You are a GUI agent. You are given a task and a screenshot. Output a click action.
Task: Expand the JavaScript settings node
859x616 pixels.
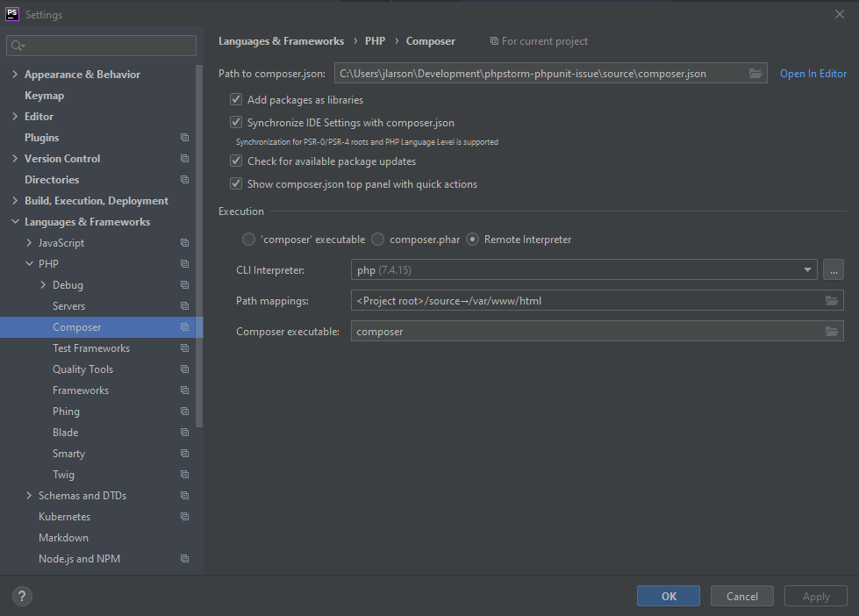[29, 243]
